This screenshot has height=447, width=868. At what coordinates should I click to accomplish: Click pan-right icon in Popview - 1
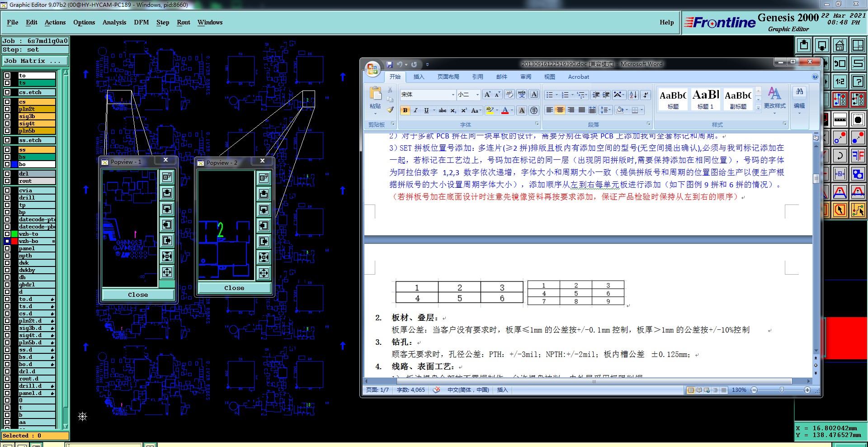[x=167, y=240]
